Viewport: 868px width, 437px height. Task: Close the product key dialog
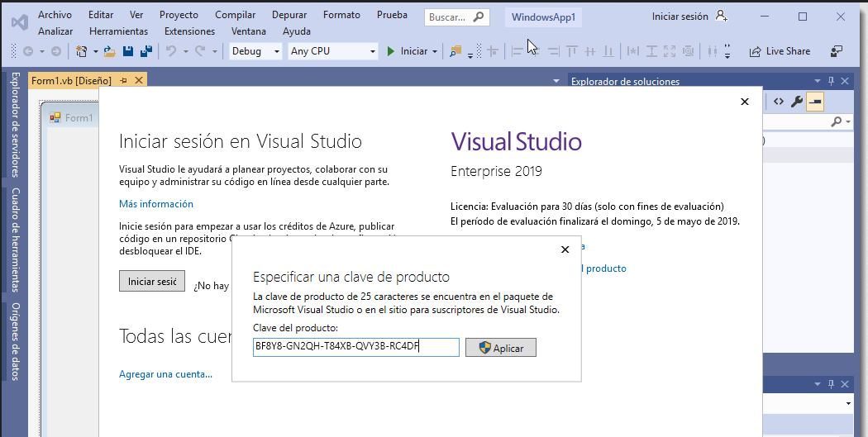565,249
